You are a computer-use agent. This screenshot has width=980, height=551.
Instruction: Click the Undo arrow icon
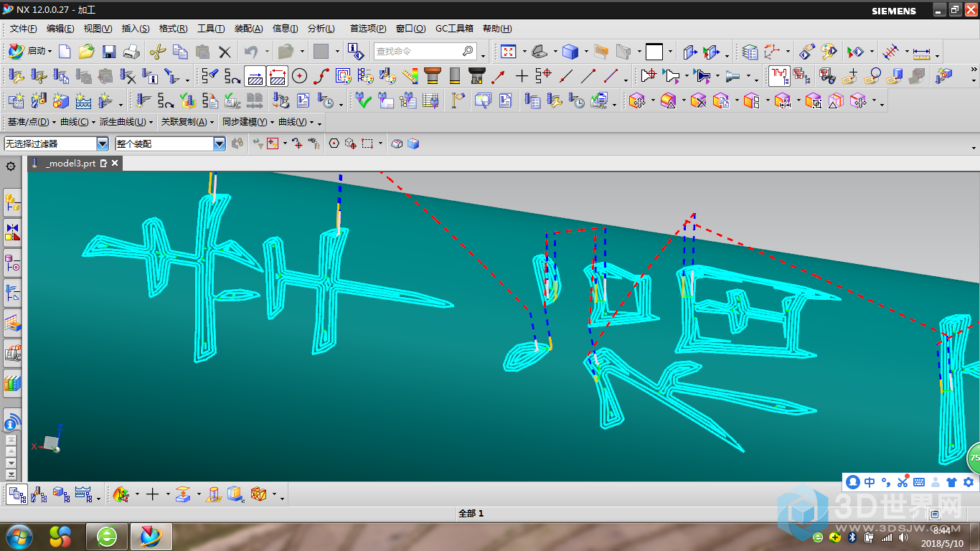pyautogui.click(x=250, y=52)
